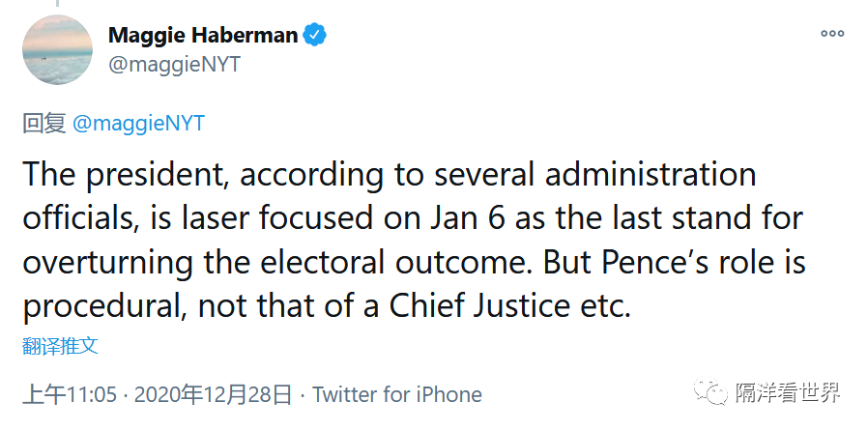Click the 回复 reply label

[44, 123]
